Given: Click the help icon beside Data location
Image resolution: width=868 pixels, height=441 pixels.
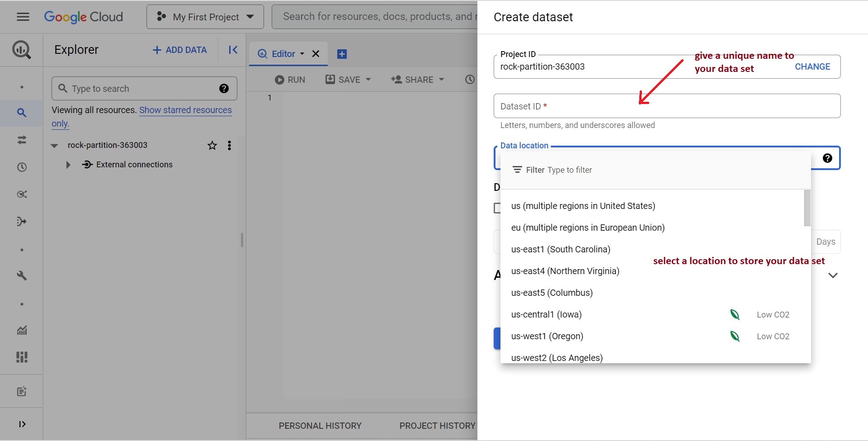Looking at the screenshot, I should (x=828, y=158).
